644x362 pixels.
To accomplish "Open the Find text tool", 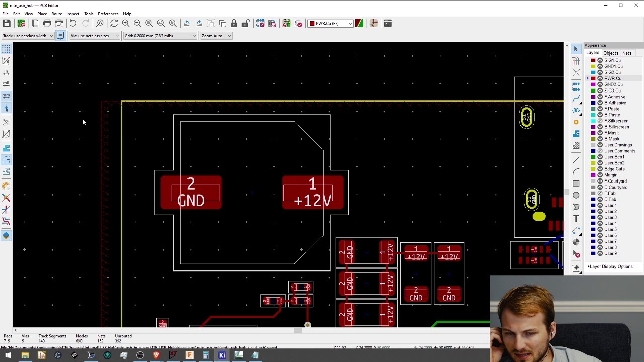I will [100, 23].
